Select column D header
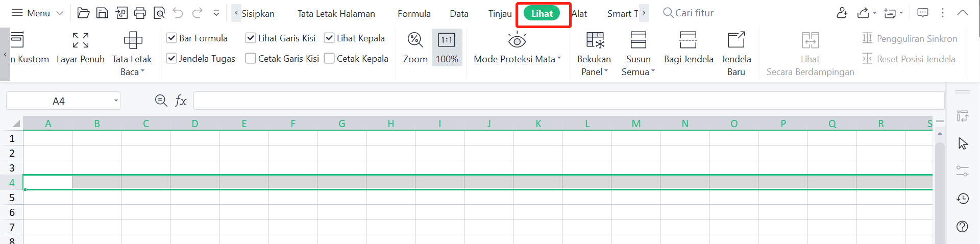The width and height of the screenshot is (980, 244). coord(195,124)
